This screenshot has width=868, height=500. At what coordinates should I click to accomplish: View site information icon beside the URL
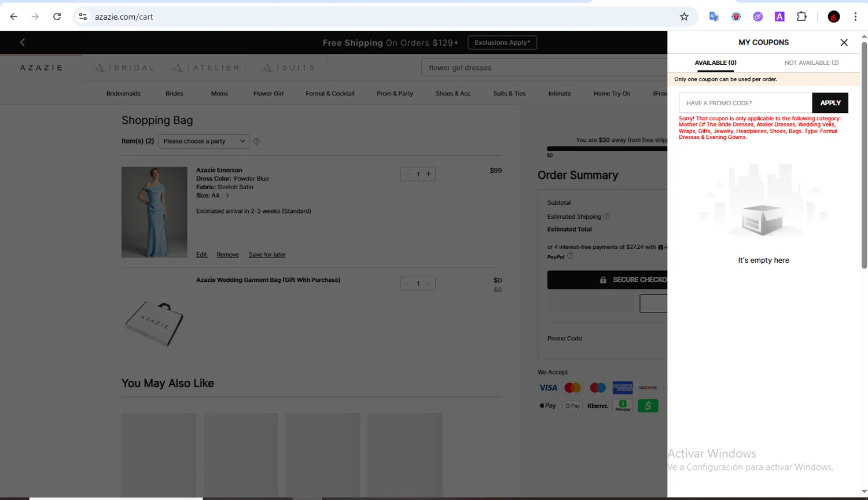coord(83,17)
